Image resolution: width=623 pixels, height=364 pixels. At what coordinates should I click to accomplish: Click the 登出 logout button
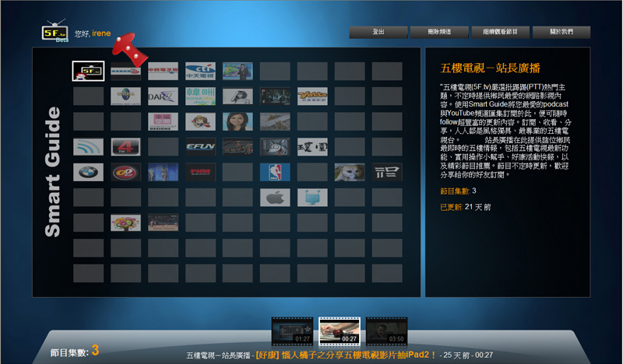tap(378, 32)
